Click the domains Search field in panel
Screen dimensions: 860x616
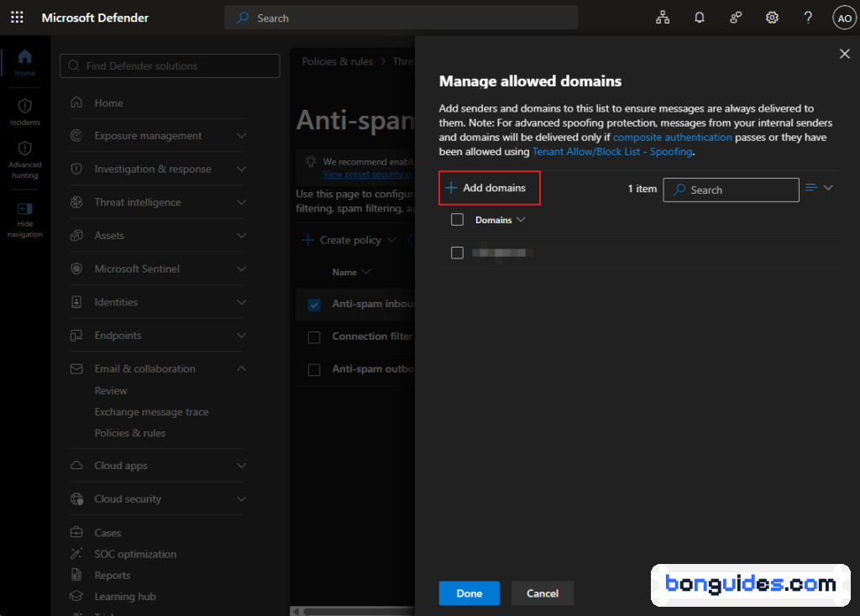[731, 191]
